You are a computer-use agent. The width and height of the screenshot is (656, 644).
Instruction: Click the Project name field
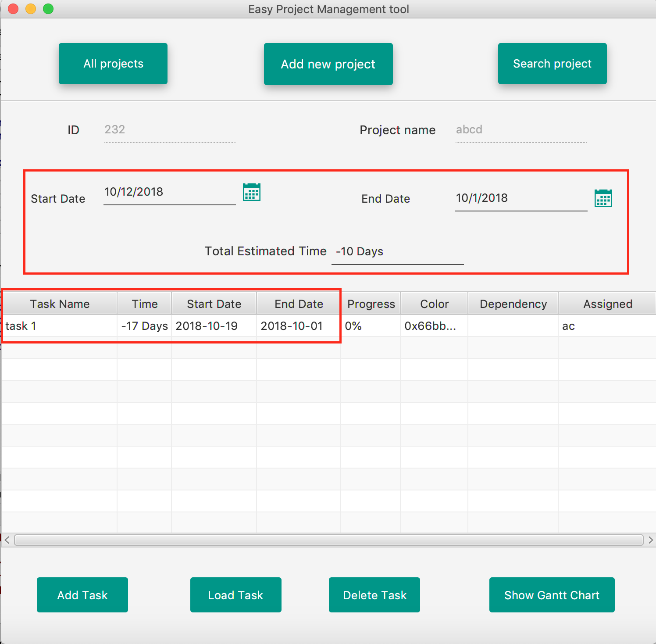[x=521, y=130]
